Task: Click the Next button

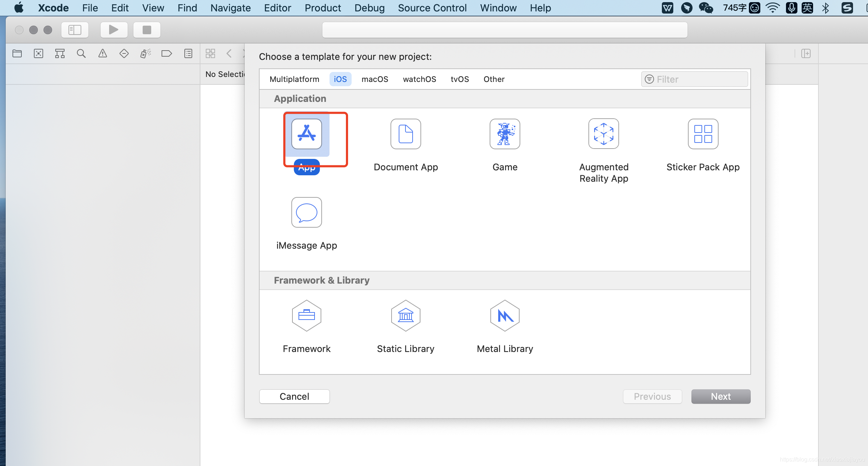Action: pyautogui.click(x=720, y=397)
